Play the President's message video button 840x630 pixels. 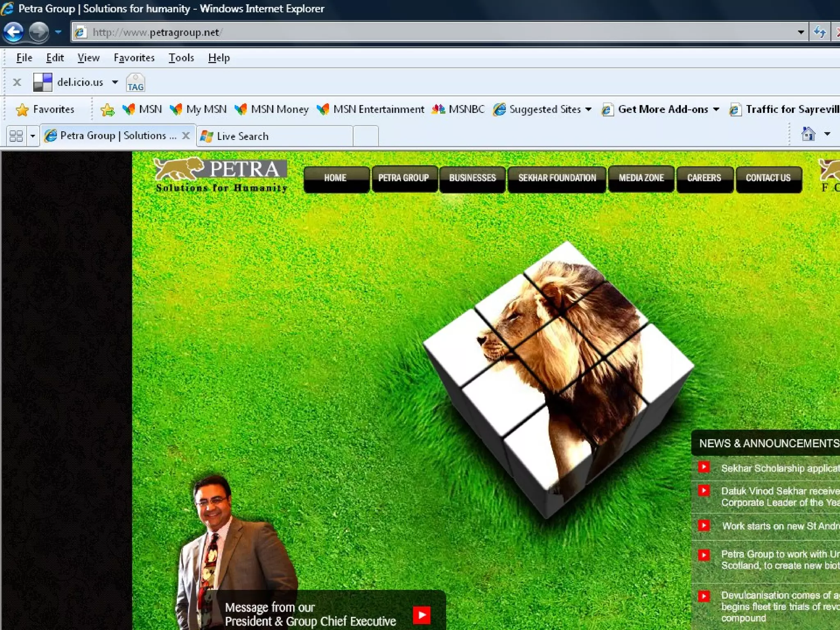[421, 614]
